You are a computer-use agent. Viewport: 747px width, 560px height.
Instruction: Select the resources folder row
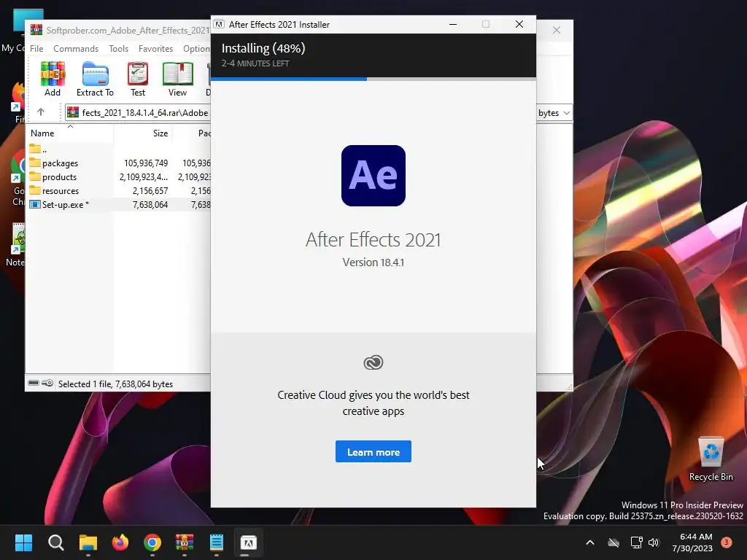[119, 191]
